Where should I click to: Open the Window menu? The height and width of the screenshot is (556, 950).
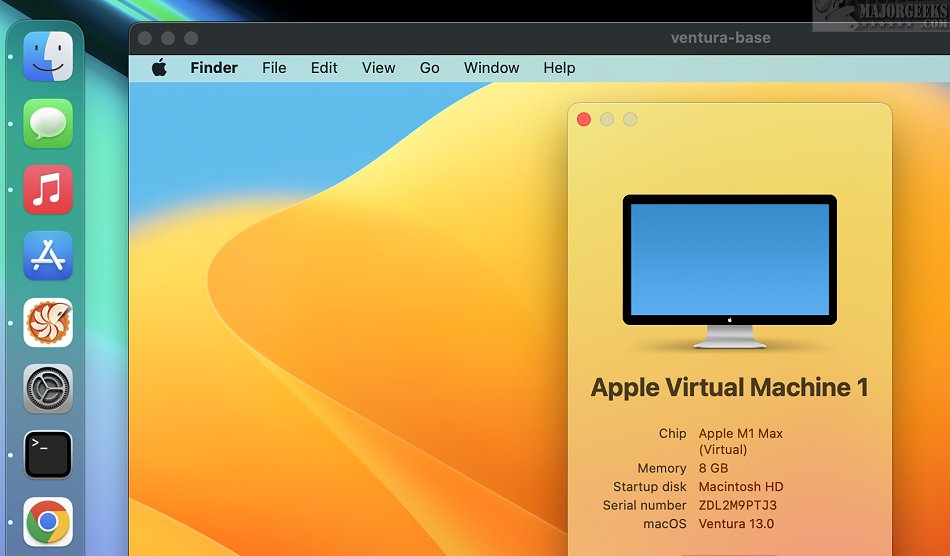491,68
